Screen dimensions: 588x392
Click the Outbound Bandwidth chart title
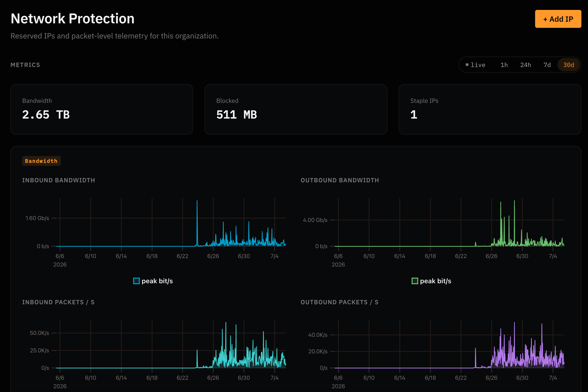pyautogui.click(x=340, y=180)
